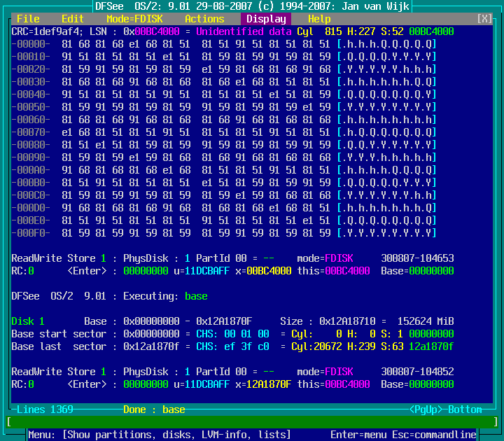The height and width of the screenshot is (441, 504).
Task: Click Bottom in the lower border
Action: point(465,409)
